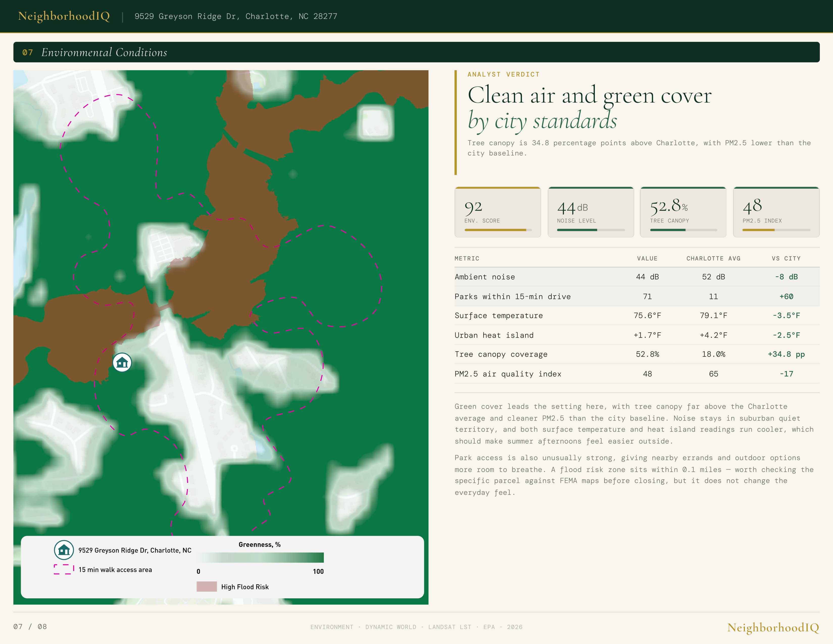Click the dashed walk-area legend symbol

64,569
